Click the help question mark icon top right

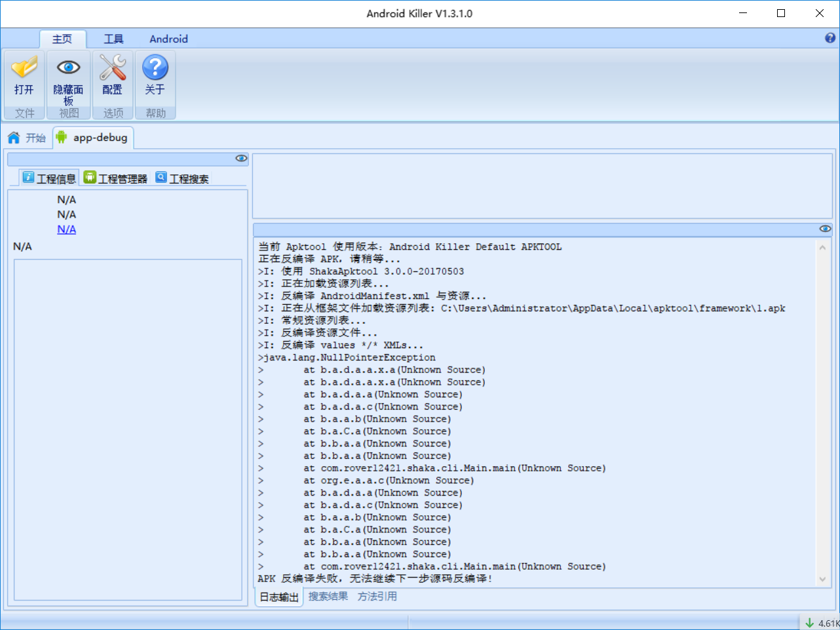831,38
